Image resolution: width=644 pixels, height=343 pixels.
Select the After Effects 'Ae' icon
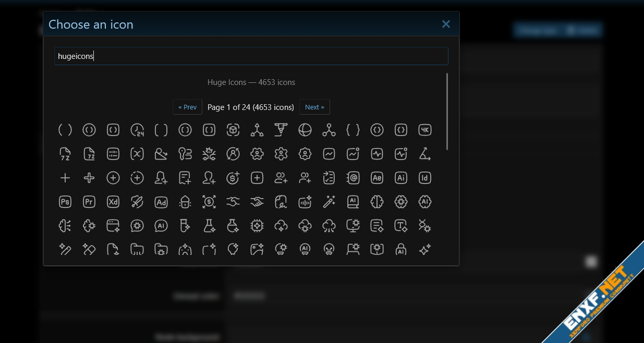point(377,178)
